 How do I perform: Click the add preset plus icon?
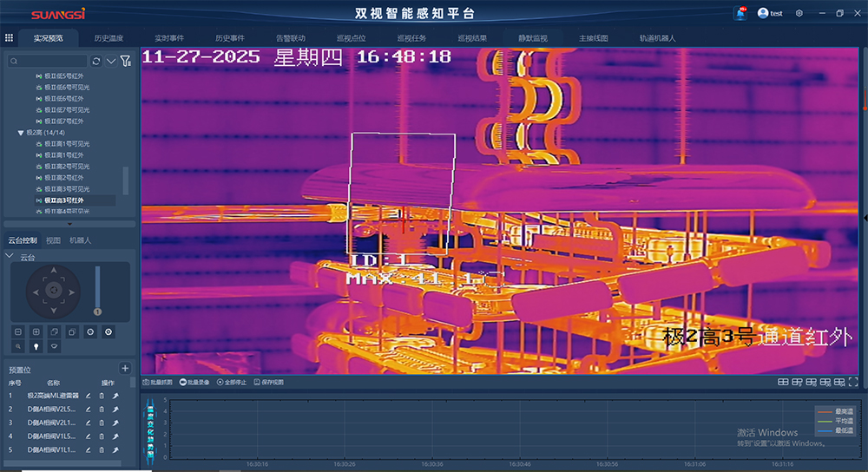coord(125,369)
